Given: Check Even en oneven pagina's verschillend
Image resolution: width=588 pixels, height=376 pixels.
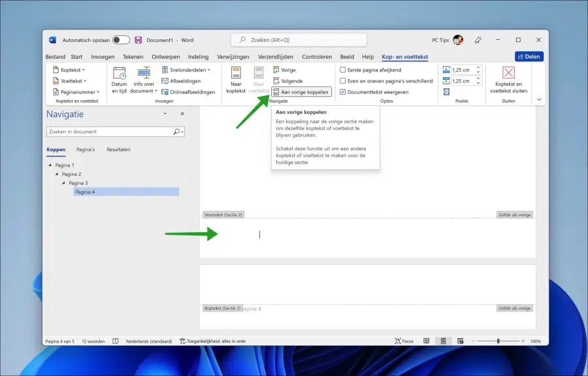Looking at the screenshot, I should (x=343, y=81).
